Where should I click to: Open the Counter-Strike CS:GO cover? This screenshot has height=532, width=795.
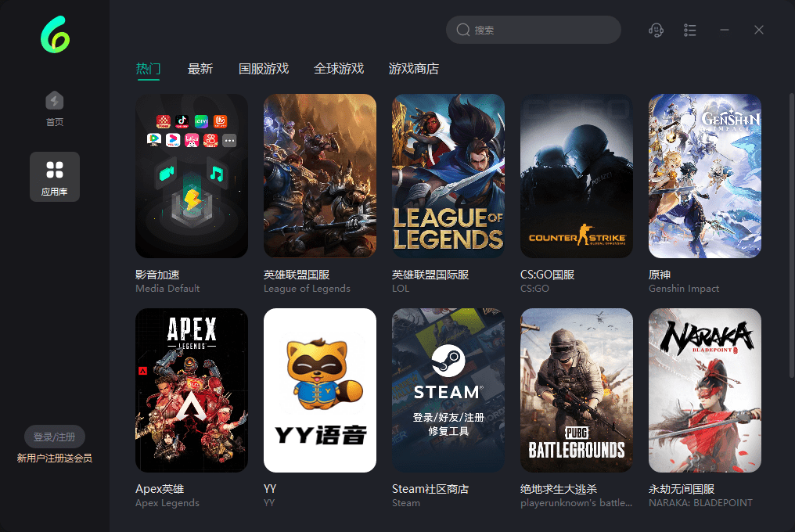[x=577, y=176]
